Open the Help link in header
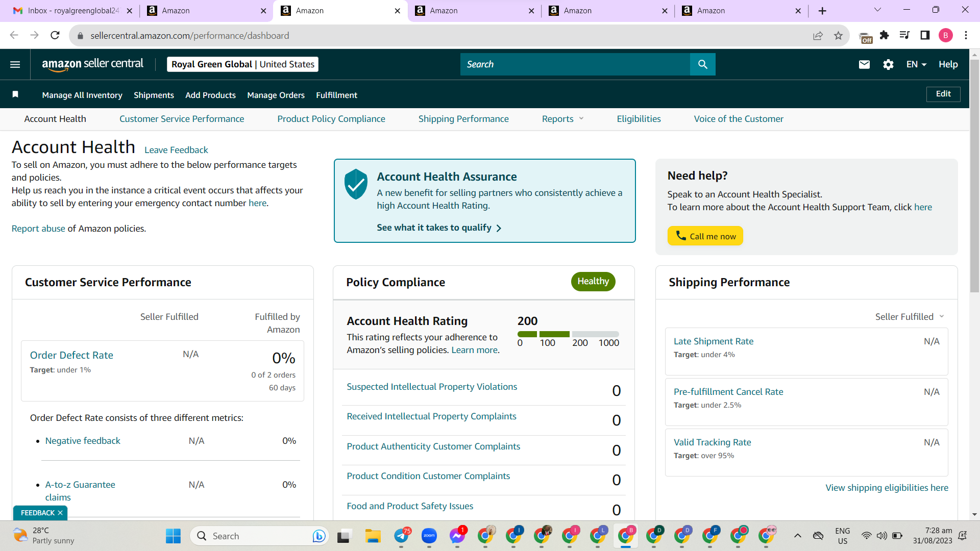The height and width of the screenshot is (551, 980). 948,64
